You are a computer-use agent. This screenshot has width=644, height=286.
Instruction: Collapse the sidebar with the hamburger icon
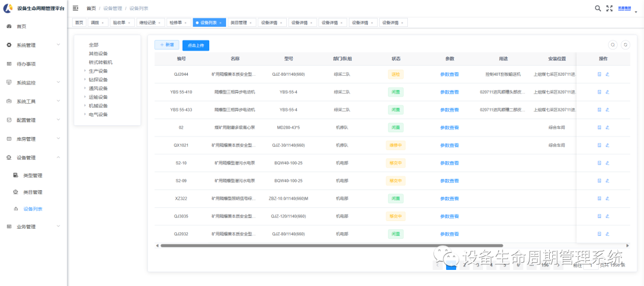76,8
